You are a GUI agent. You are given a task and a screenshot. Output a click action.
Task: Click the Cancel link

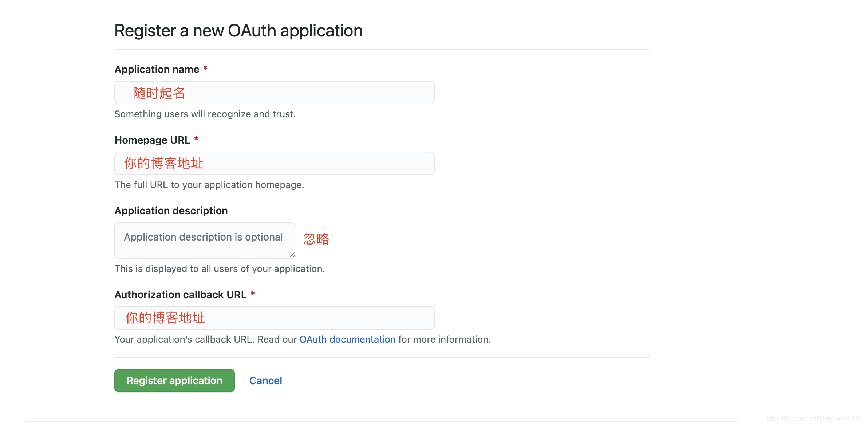pos(265,381)
